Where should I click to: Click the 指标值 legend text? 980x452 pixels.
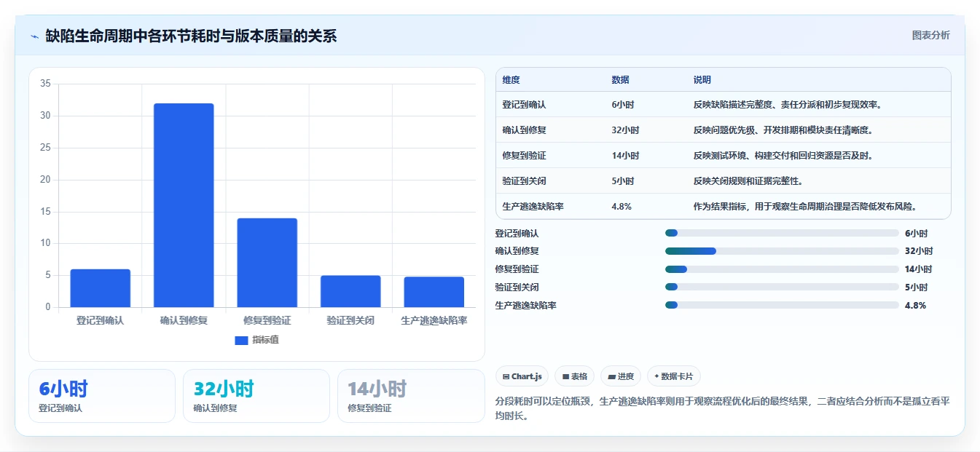click(x=266, y=340)
